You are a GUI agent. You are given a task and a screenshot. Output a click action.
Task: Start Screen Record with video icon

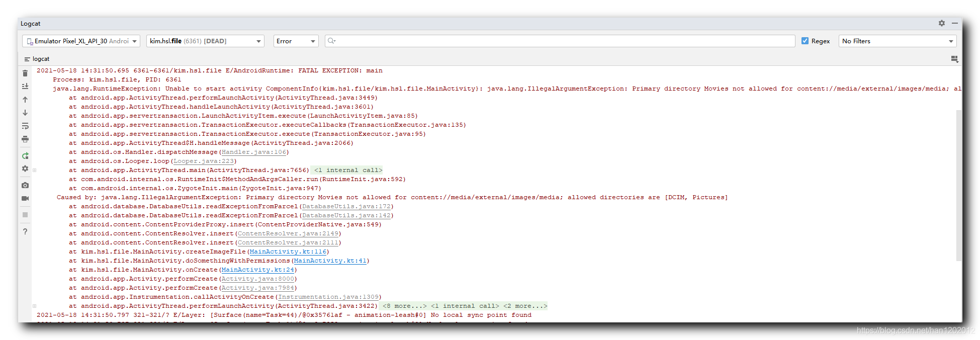[25, 198]
